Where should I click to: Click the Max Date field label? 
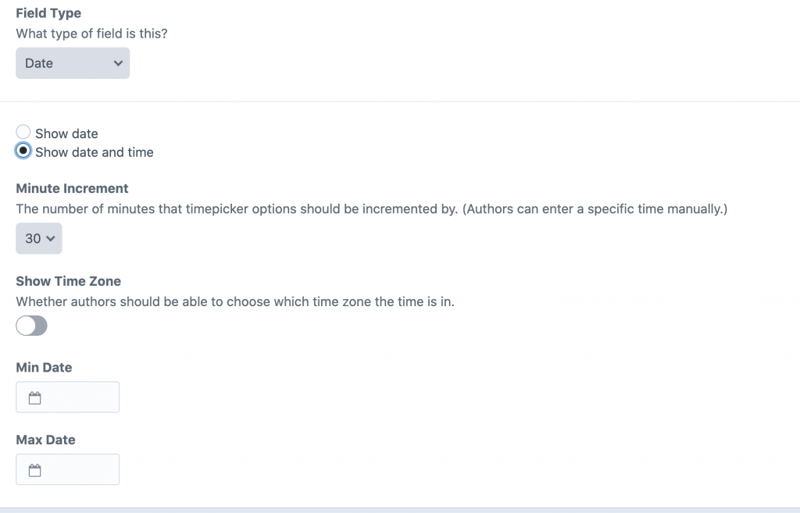[45, 440]
